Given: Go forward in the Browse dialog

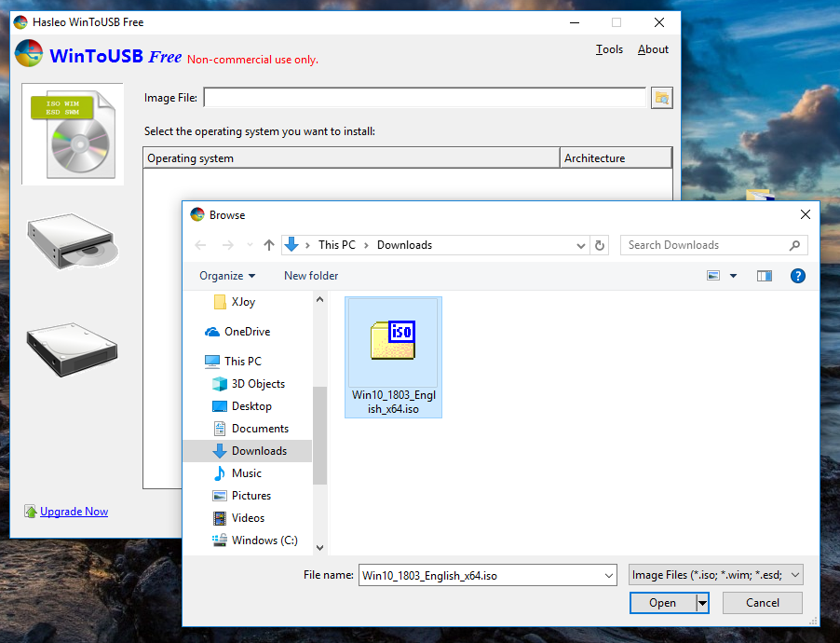Looking at the screenshot, I should 227,245.
